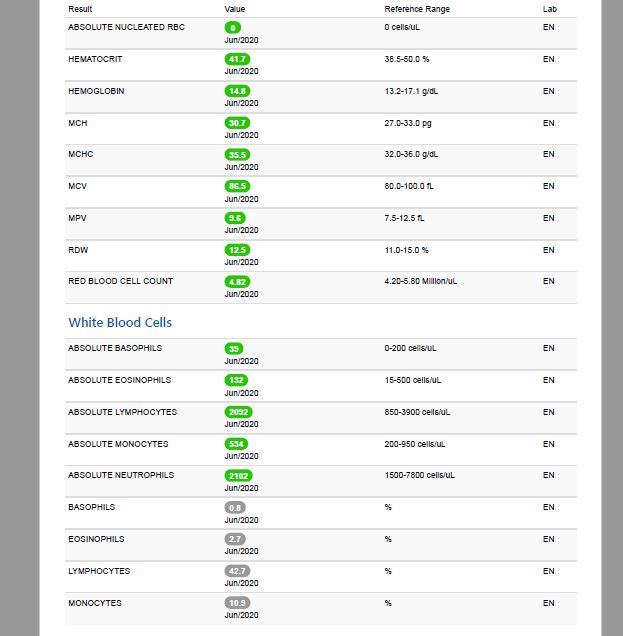Click the gray Lymphocytes 42.7 badge

coord(237,571)
